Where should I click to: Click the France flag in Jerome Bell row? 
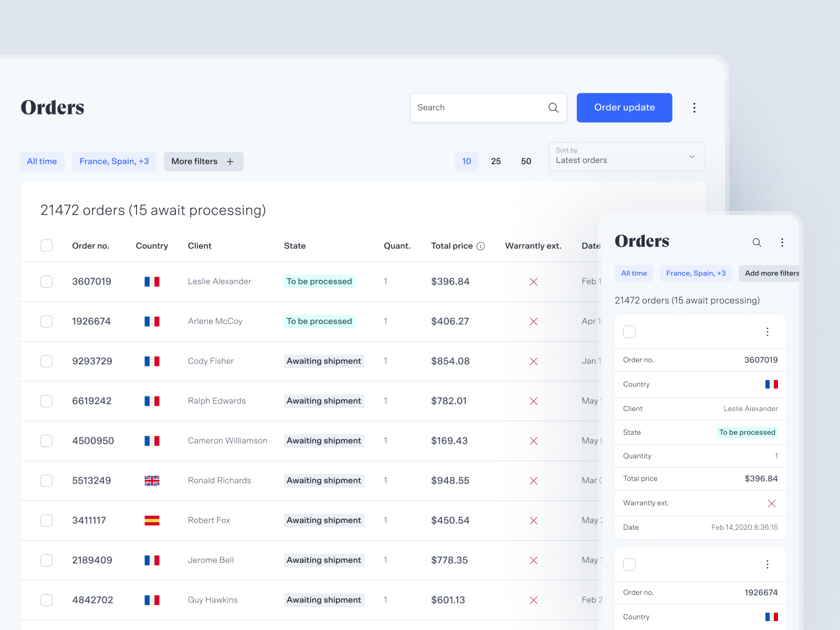click(x=152, y=561)
